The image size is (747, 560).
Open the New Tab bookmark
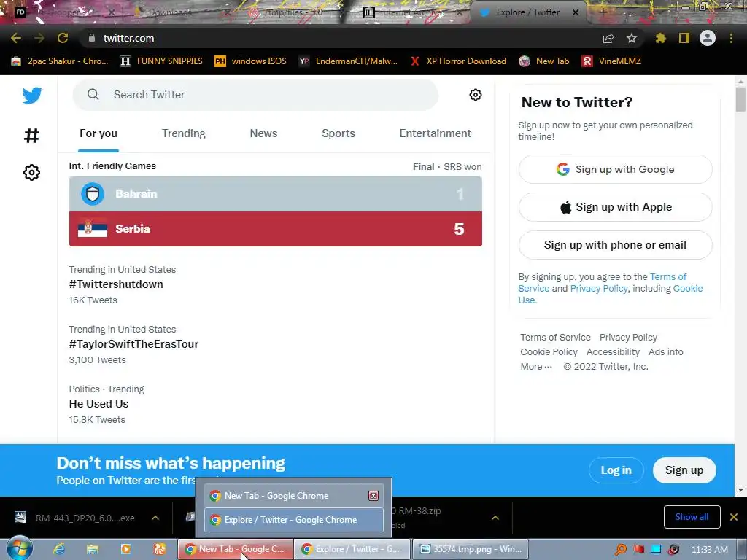click(544, 61)
